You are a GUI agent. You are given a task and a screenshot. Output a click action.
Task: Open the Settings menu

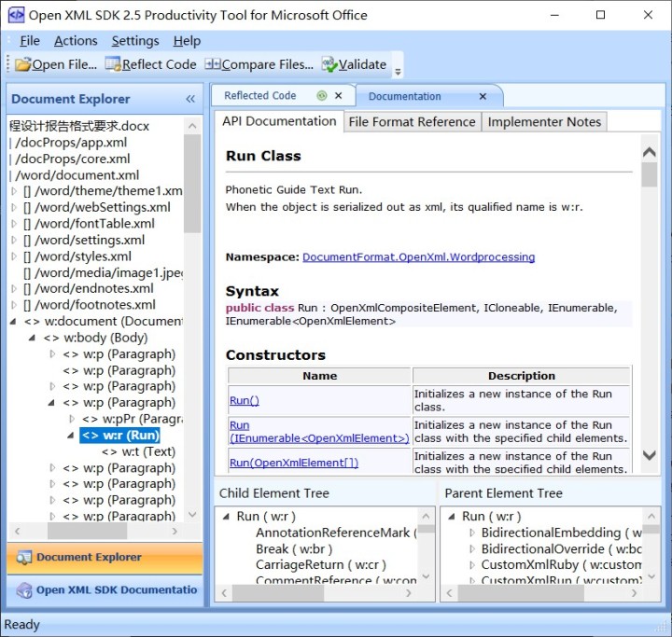click(x=135, y=41)
